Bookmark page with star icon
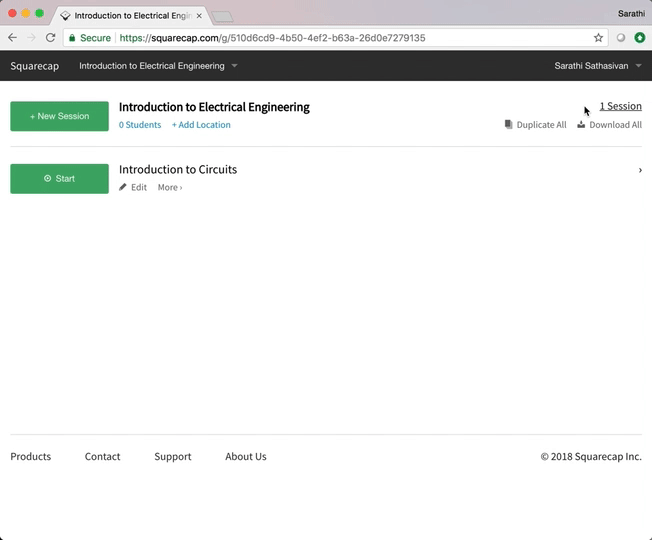652x540 pixels. pyautogui.click(x=598, y=38)
